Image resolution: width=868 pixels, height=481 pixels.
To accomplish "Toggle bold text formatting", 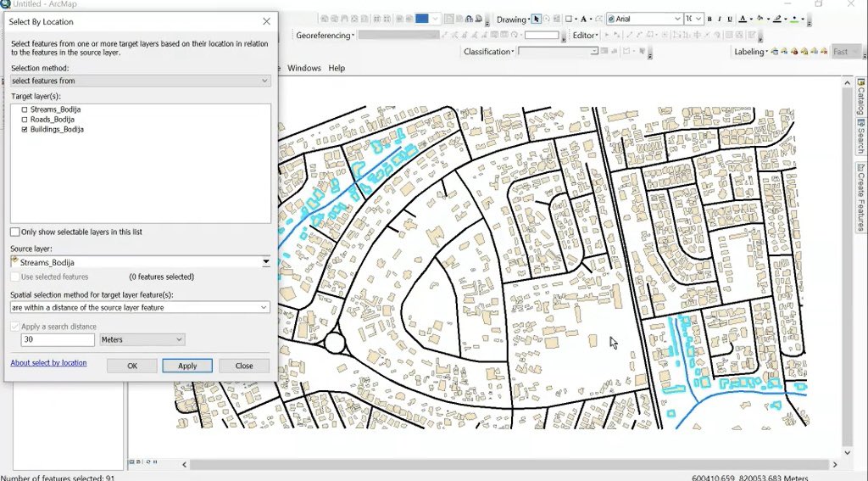I will [709, 19].
